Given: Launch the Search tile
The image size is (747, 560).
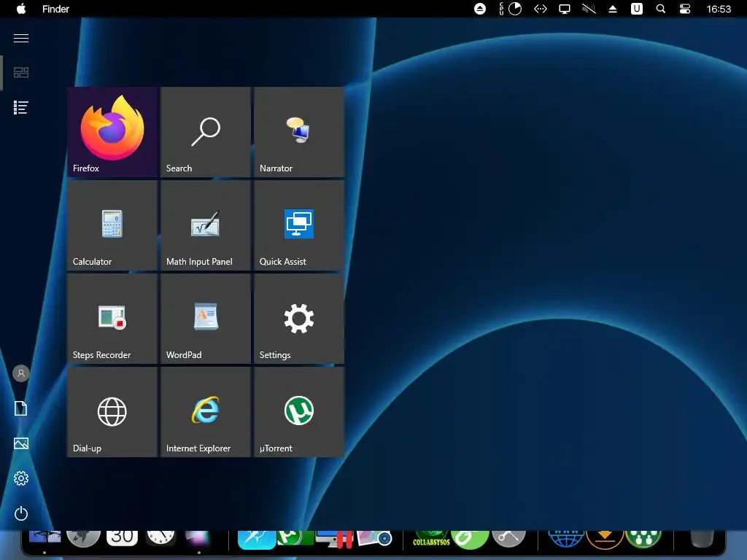Looking at the screenshot, I should pyautogui.click(x=206, y=132).
